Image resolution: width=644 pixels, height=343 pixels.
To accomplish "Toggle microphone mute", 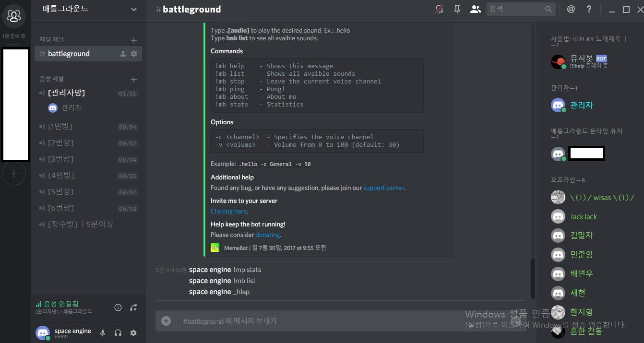I will click(x=102, y=333).
